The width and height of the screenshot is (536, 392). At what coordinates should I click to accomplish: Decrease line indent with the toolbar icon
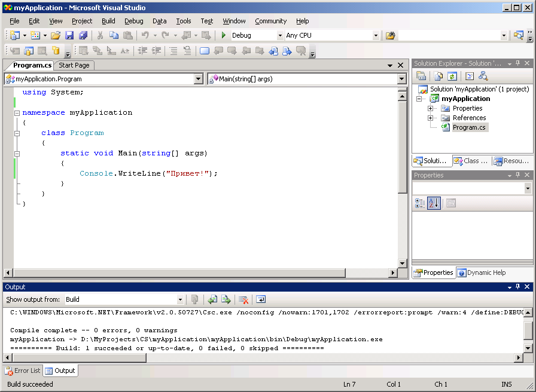click(142, 51)
